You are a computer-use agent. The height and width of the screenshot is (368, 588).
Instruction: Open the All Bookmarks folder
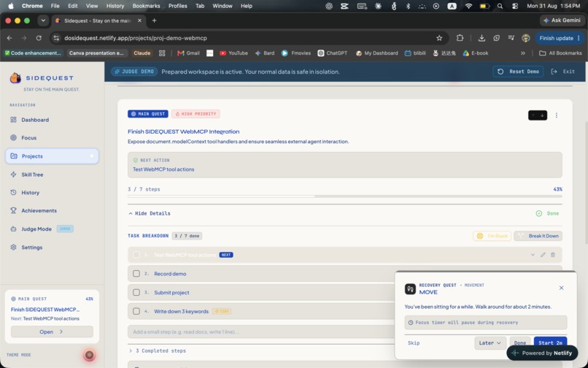pos(560,53)
